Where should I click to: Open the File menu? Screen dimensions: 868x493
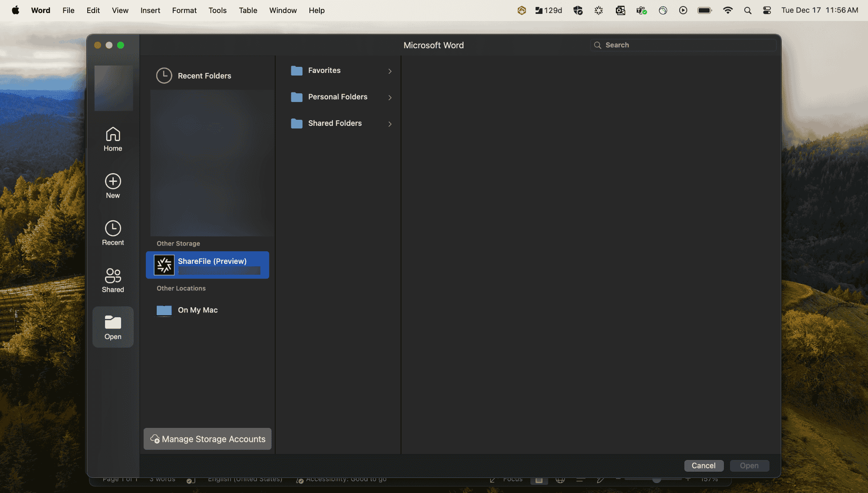[x=69, y=10]
